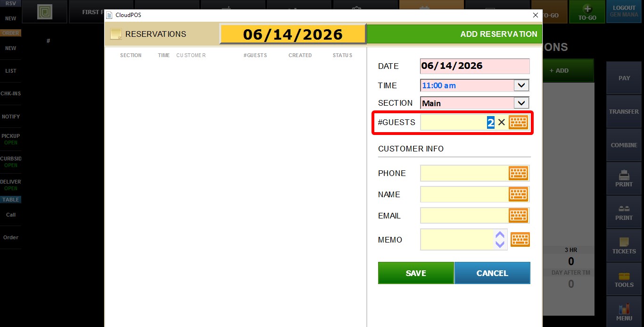Click TRANSFER in the right sidebar
644x327 pixels.
[624, 111]
